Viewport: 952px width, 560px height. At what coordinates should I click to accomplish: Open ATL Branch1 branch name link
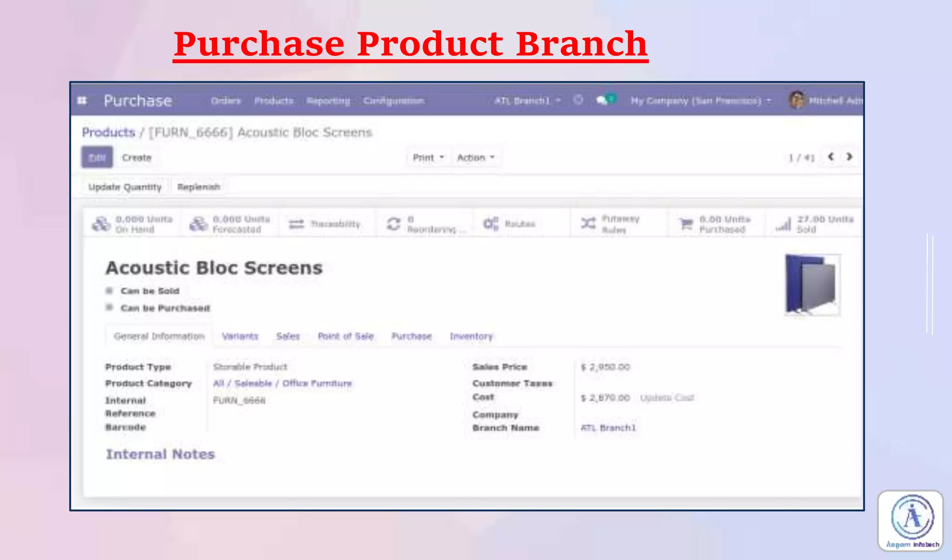[608, 428]
